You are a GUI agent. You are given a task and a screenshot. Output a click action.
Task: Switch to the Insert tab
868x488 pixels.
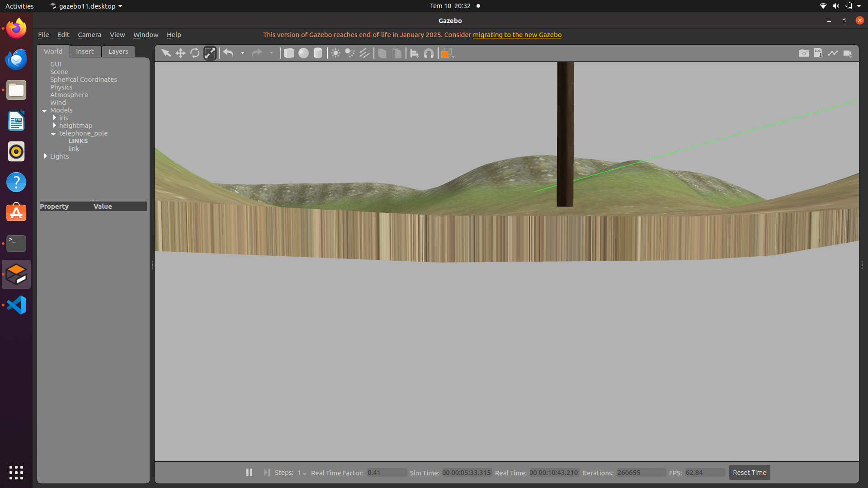(x=85, y=52)
